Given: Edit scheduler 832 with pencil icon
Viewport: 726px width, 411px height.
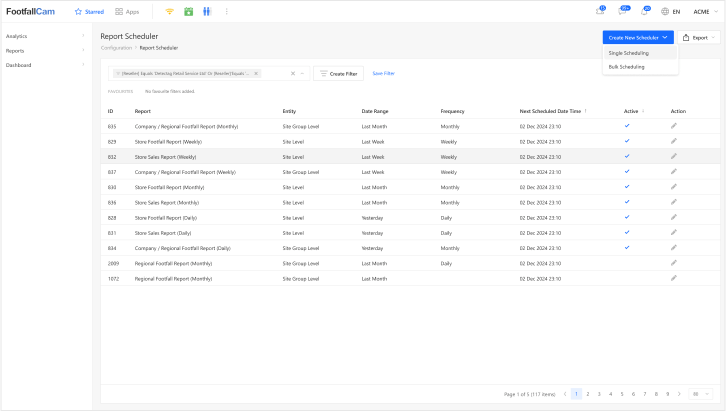Looking at the screenshot, I should [x=674, y=156].
